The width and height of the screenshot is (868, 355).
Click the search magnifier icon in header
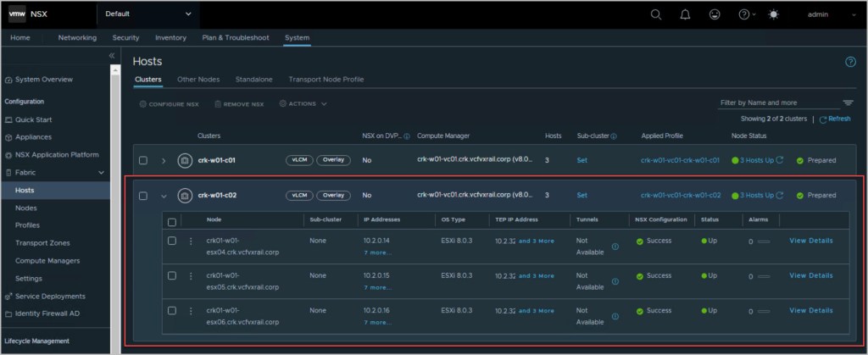(656, 14)
